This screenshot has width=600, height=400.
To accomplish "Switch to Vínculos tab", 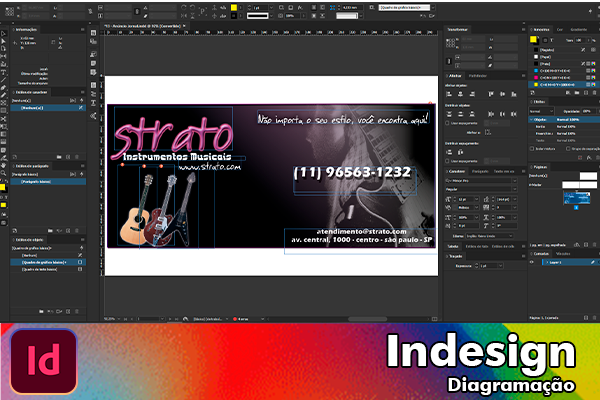I will click(563, 254).
